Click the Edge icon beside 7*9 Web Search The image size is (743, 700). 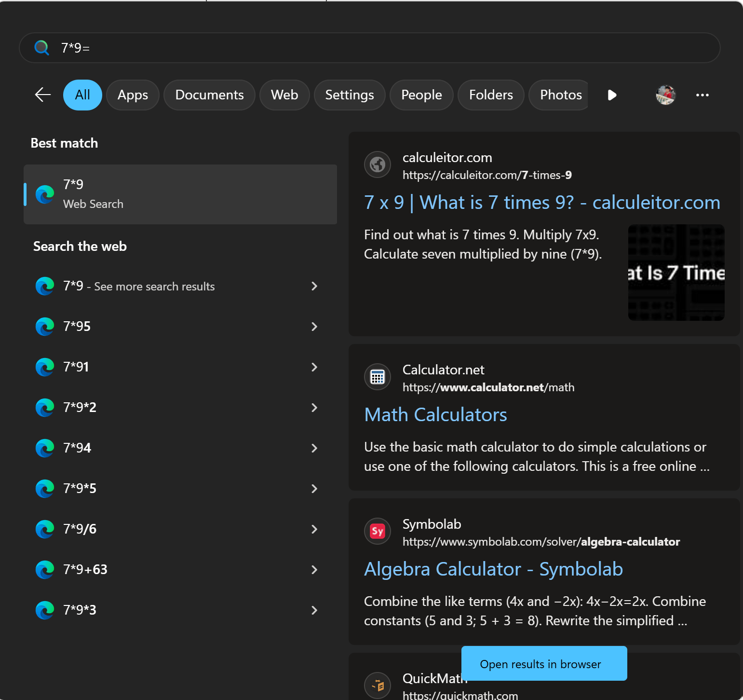45,194
